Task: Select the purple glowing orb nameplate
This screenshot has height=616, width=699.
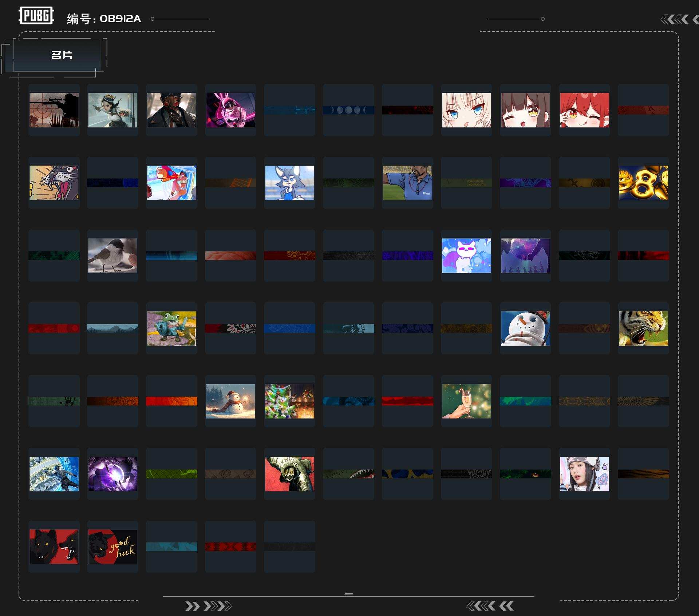Action: [x=112, y=474]
